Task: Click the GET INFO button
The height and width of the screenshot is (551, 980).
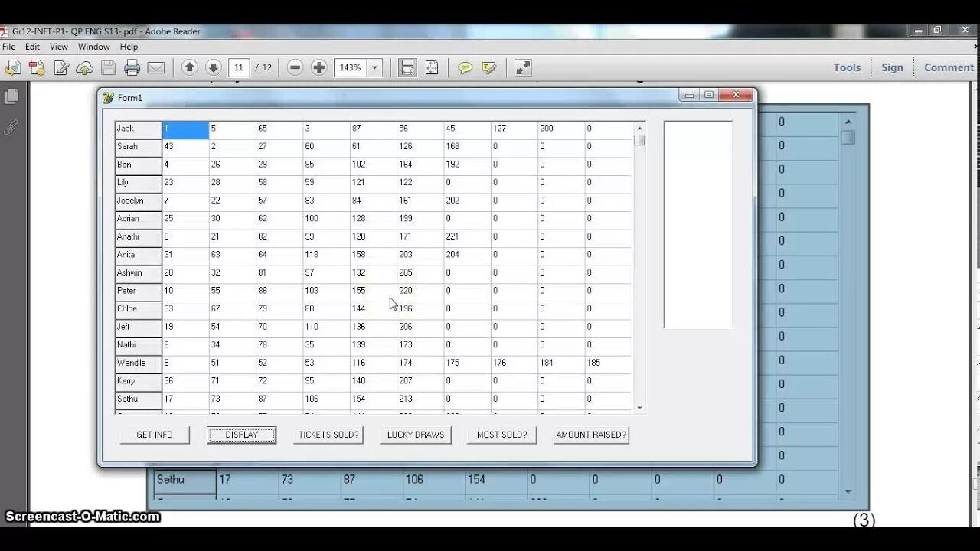Action: click(155, 435)
